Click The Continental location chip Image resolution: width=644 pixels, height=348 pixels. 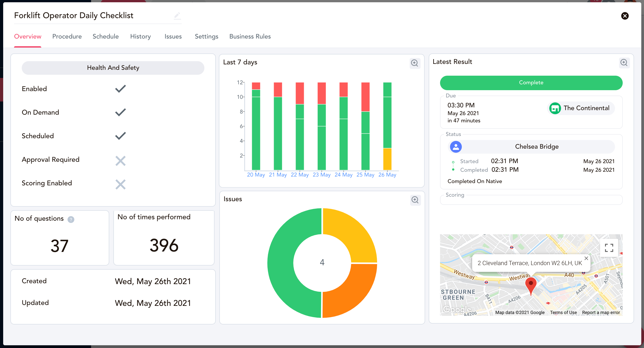click(581, 108)
